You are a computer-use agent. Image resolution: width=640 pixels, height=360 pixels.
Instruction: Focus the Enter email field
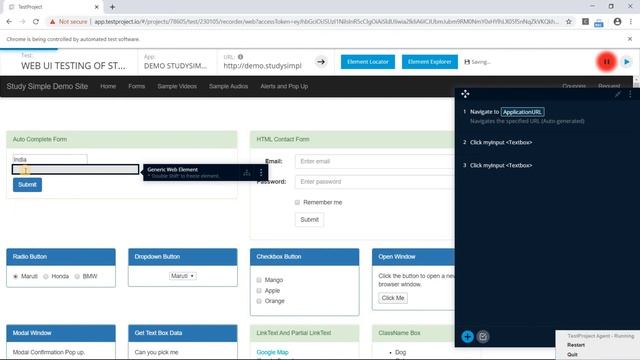[375, 161]
